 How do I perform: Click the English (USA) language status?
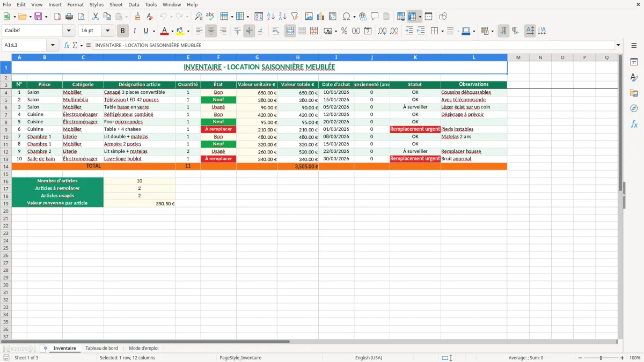(x=369, y=358)
